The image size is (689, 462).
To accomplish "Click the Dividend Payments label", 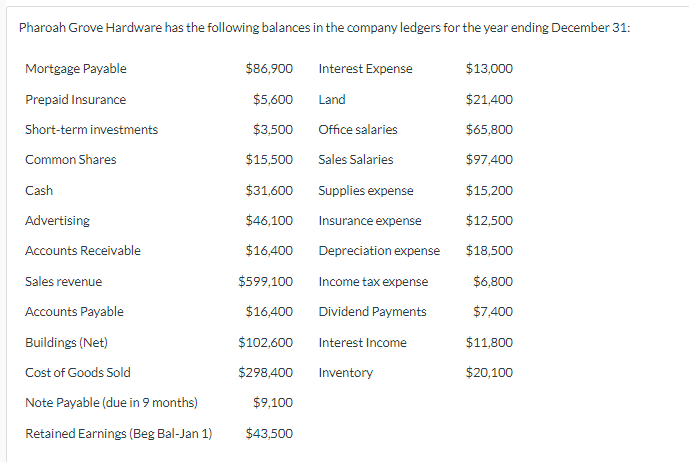I will pos(373,312).
